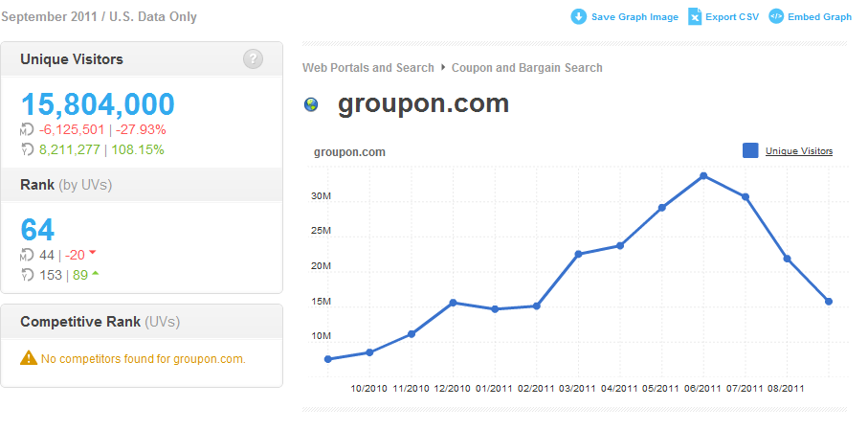Click the red down arrow next to -20

(x=93, y=254)
